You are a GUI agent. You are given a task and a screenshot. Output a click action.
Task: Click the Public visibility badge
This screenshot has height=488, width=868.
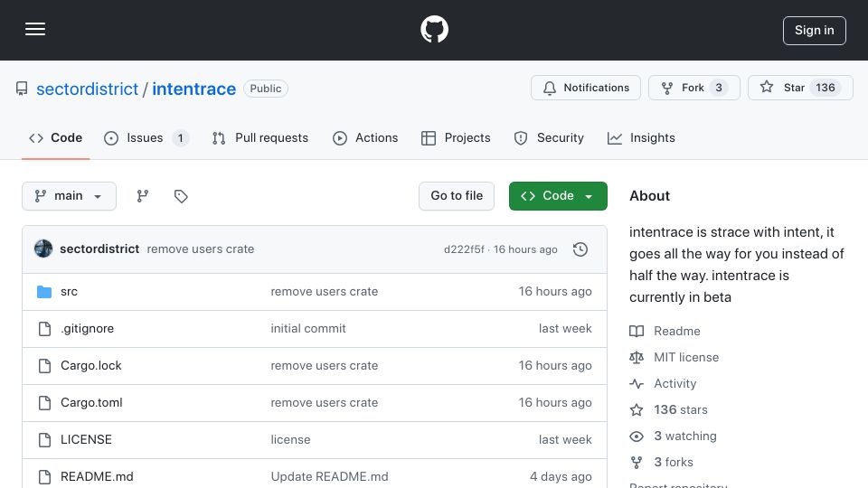coord(266,89)
